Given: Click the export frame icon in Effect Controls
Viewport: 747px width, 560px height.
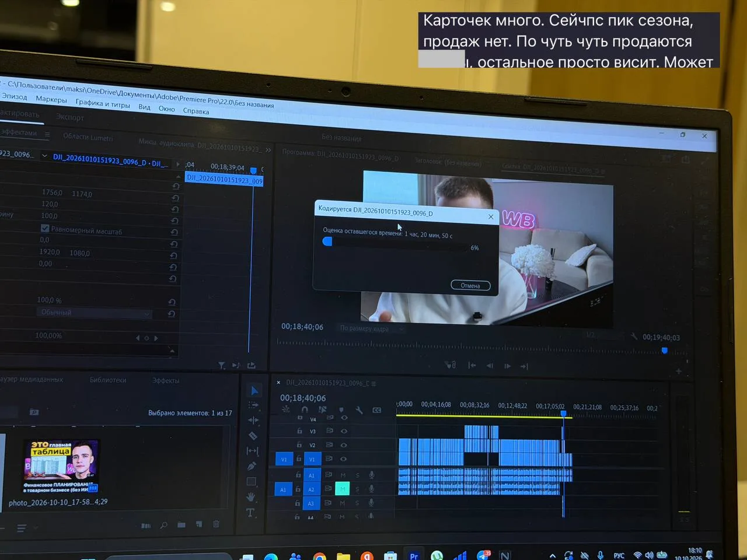Looking at the screenshot, I should pyautogui.click(x=252, y=366).
